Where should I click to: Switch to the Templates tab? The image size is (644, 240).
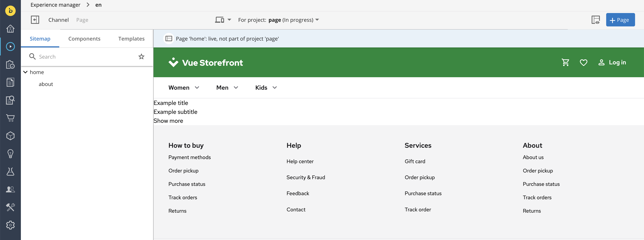tap(131, 39)
